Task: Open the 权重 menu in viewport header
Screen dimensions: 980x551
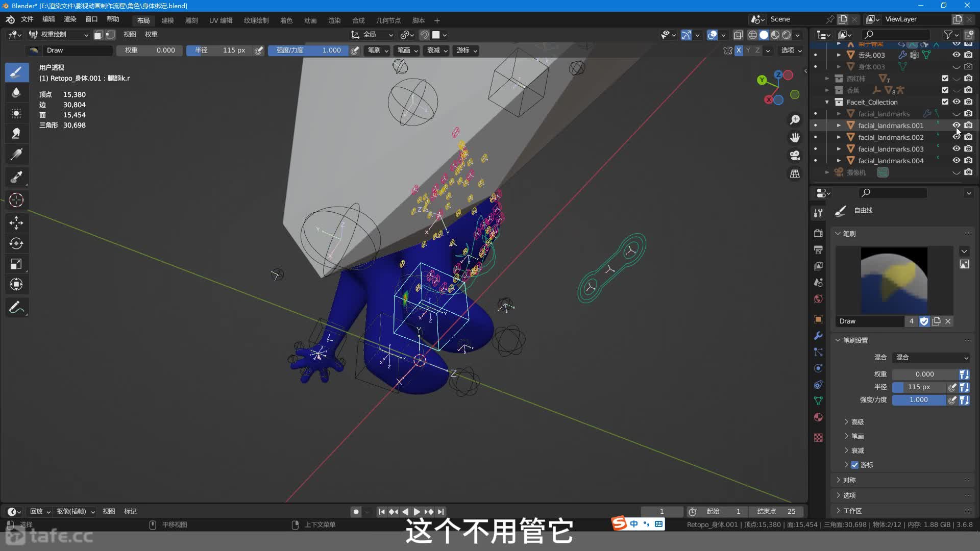Action: point(151,35)
